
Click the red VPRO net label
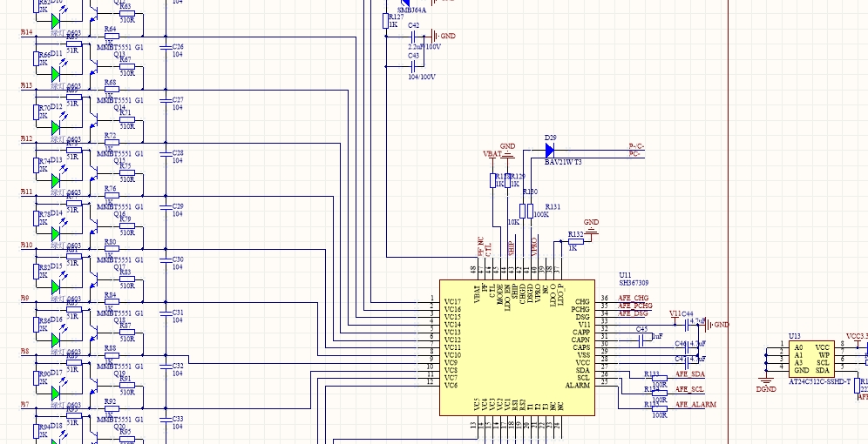click(x=534, y=246)
